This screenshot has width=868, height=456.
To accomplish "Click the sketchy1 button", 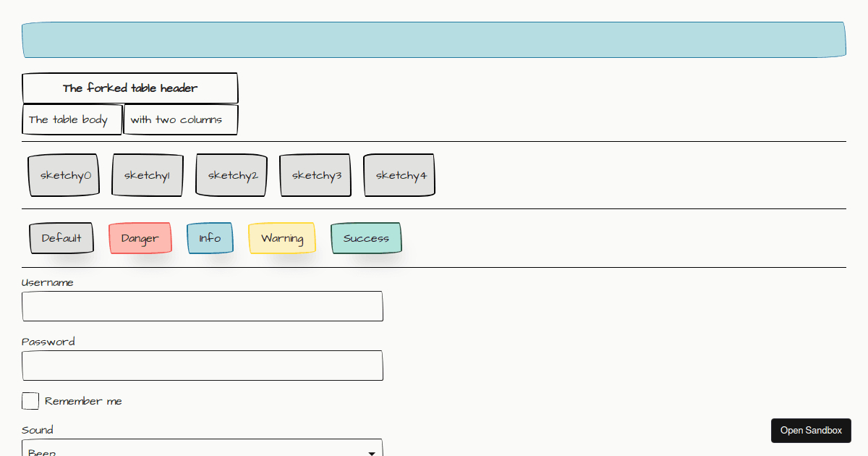I will coord(148,174).
